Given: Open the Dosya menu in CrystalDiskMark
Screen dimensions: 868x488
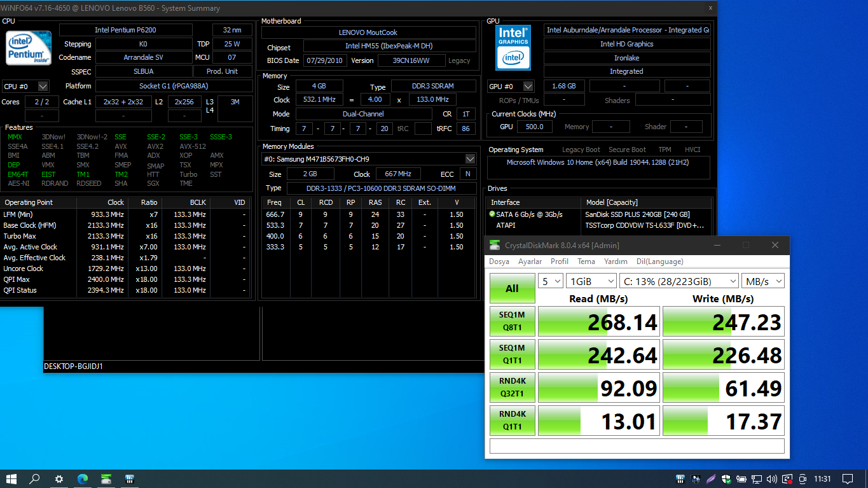Looking at the screenshot, I should [499, 261].
